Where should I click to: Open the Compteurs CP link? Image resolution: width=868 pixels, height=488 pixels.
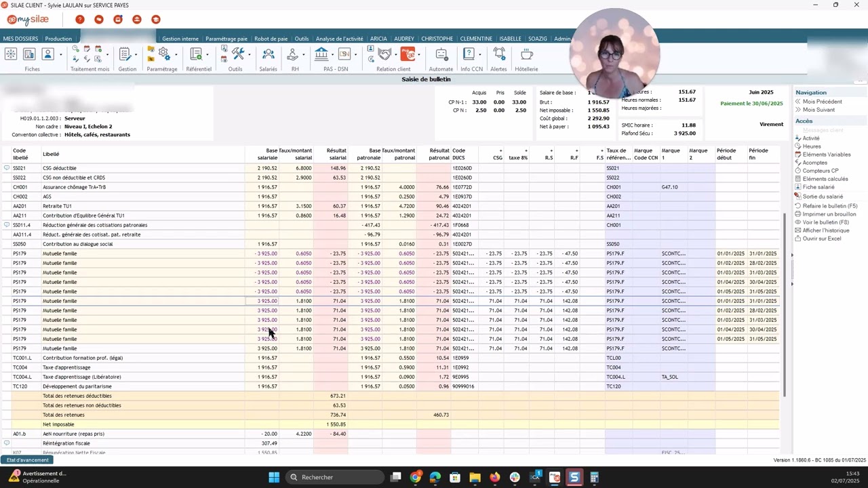click(x=821, y=171)
